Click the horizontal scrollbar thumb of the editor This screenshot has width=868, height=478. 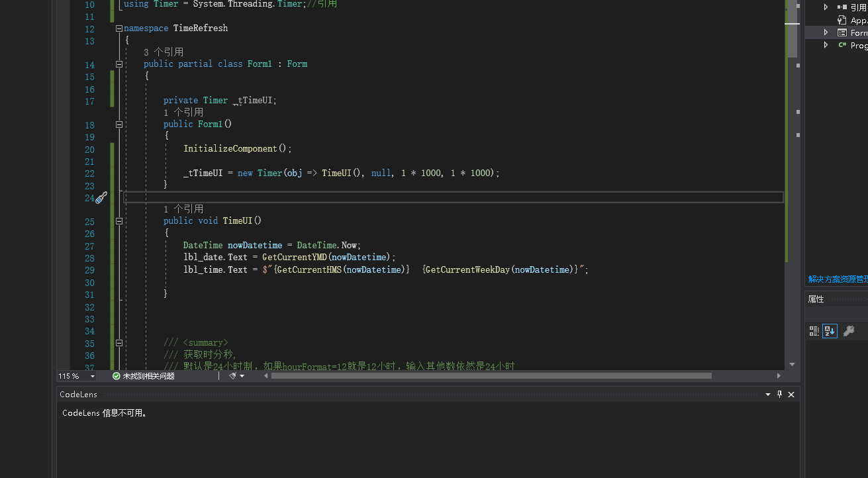tap(491, 376)
